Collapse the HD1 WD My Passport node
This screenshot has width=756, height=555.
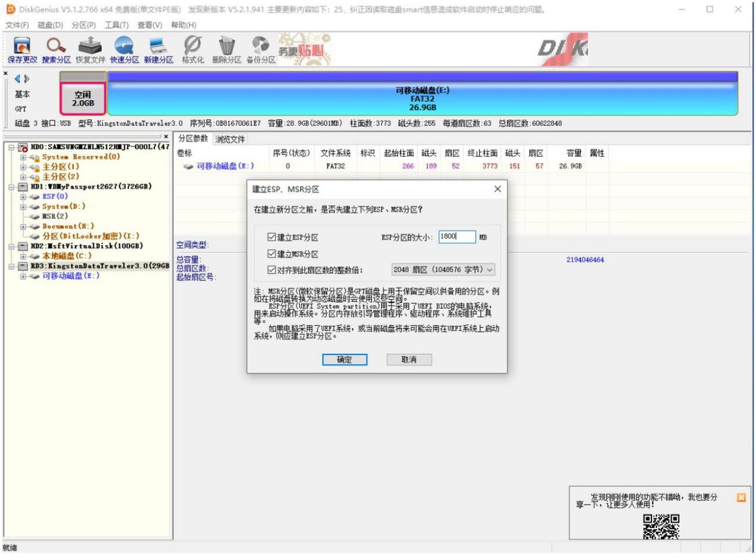point(11,186)
